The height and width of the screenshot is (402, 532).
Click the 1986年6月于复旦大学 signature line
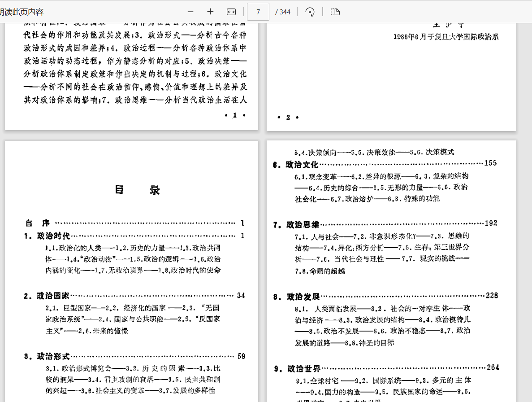pos(445,37)
